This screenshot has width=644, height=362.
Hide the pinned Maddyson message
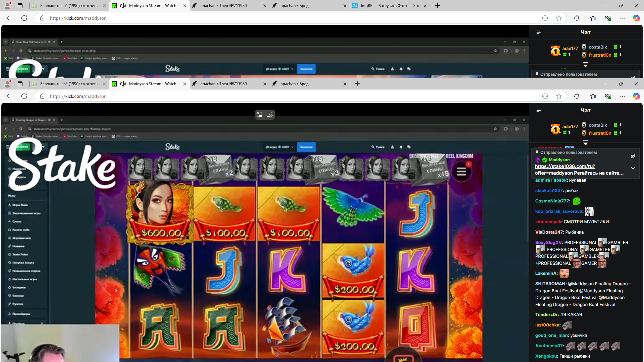[633, 156]
